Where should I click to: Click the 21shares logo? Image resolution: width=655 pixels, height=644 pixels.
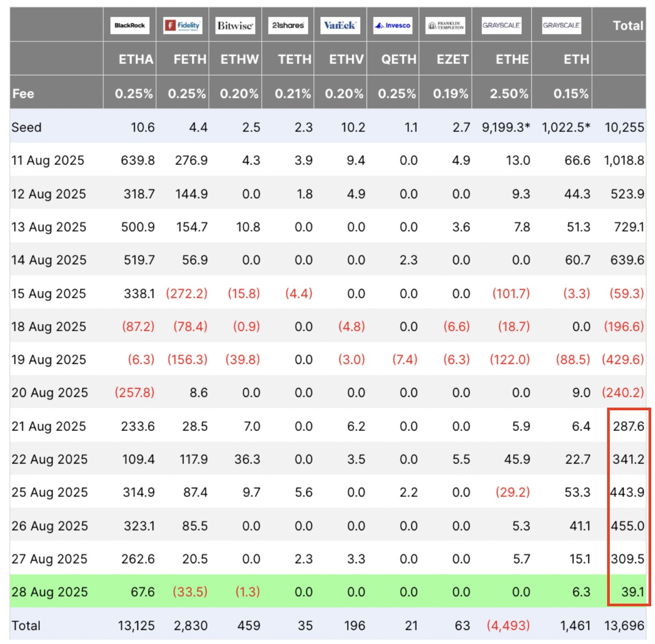[x=288, y=25]
